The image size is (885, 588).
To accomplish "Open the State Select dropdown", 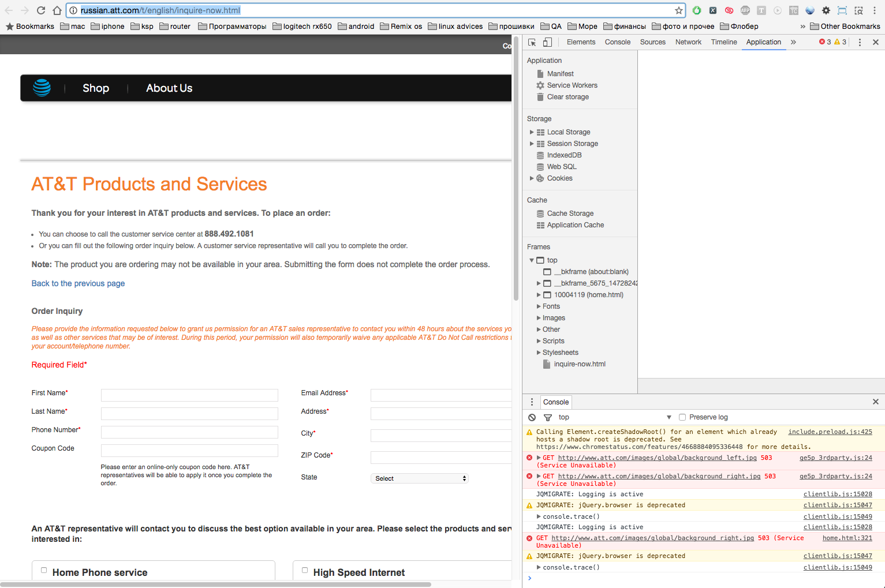I will pyautogui.click(x=419, y=478).
